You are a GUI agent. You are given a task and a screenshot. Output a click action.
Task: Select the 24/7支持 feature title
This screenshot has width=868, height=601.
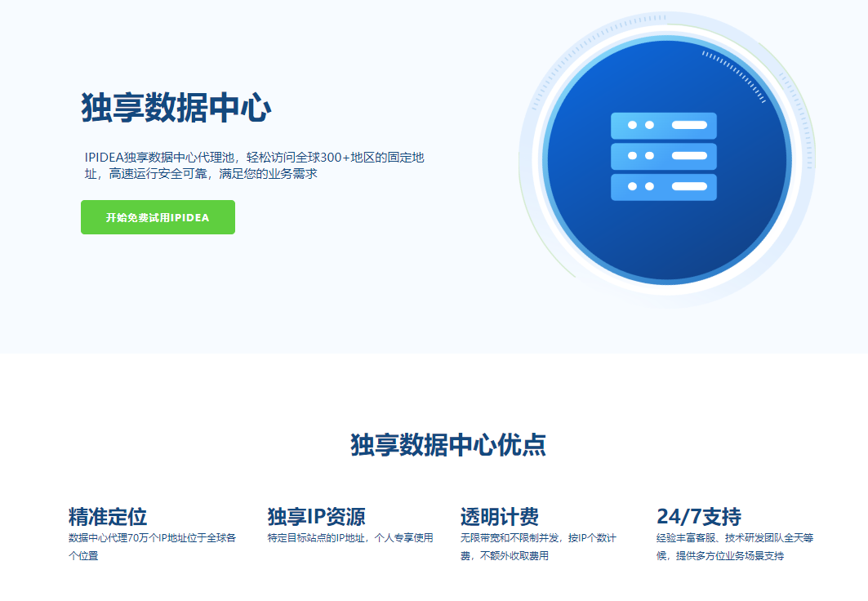699,516
